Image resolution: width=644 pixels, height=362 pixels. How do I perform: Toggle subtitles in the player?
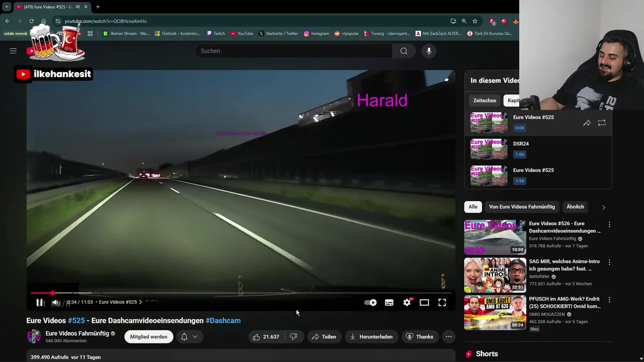(389, 302)
